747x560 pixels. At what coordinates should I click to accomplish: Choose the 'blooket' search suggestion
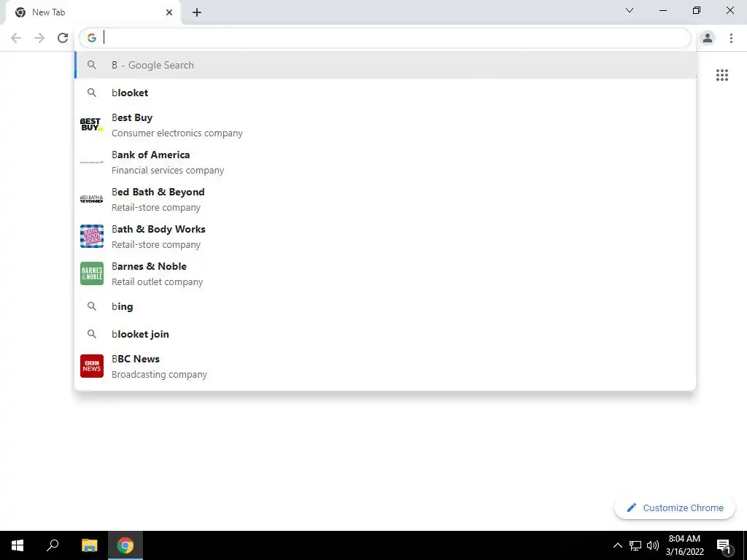coord(385,93)
